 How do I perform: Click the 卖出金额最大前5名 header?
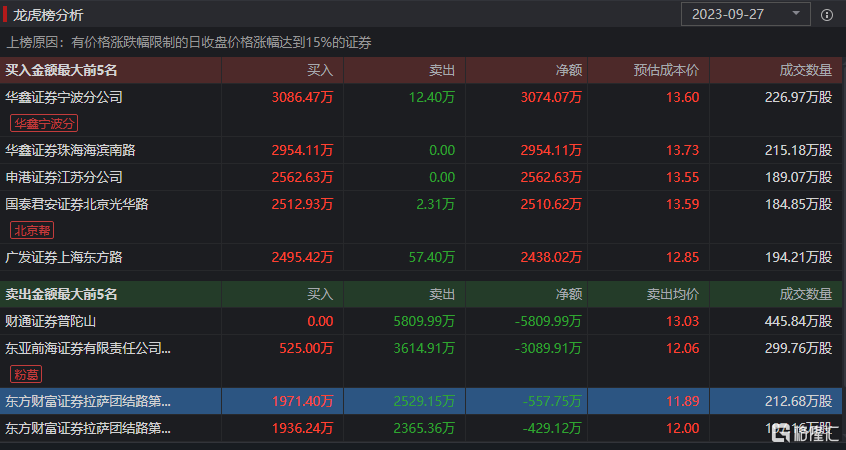click(61, 294)
